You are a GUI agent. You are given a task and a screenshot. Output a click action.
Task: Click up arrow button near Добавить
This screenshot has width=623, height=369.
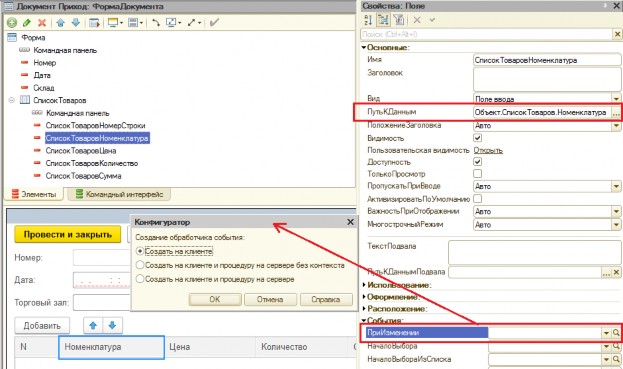[x=93, y=326]
